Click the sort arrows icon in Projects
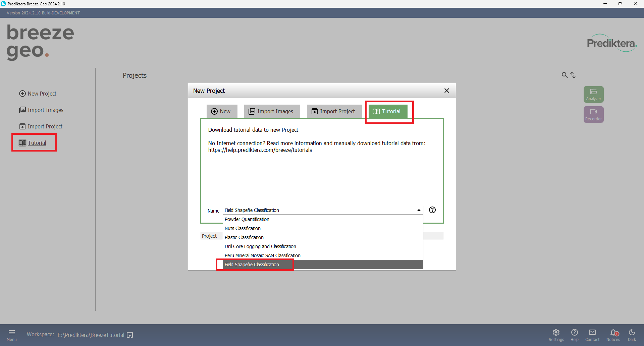This screenshot has height=346, width=644. tap(573, 75)
